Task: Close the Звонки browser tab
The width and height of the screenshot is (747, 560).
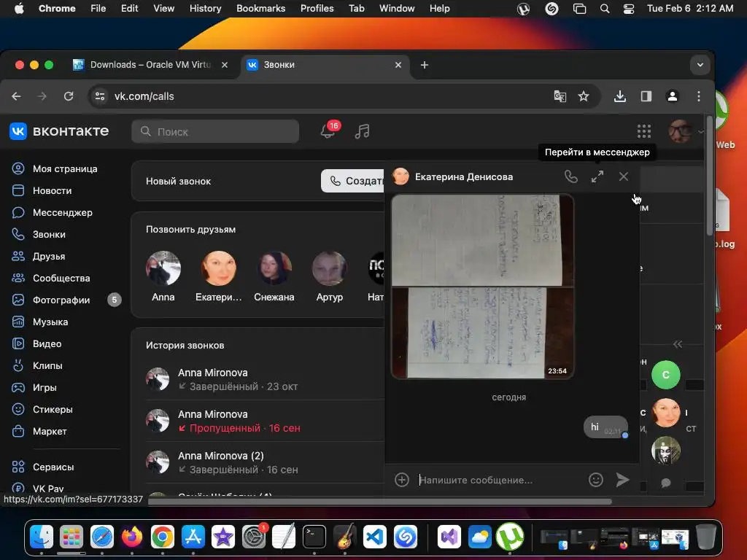Action: (398, 65)
